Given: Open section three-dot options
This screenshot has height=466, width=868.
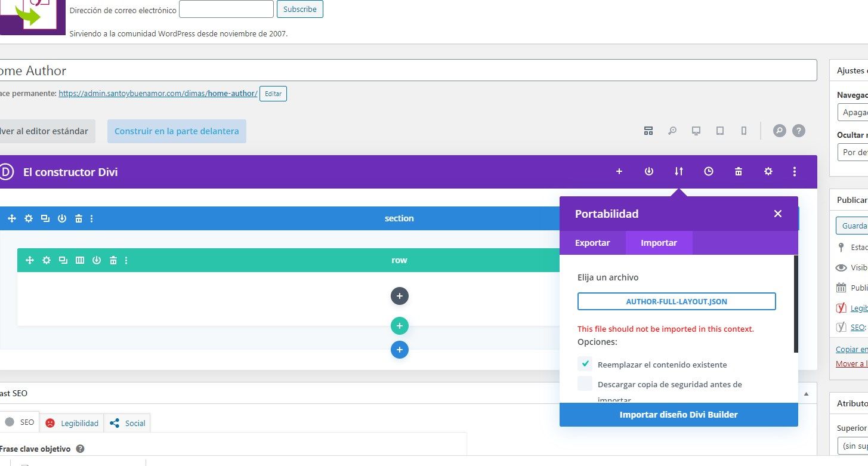Looking at the screenshot, I should point(92,218).
